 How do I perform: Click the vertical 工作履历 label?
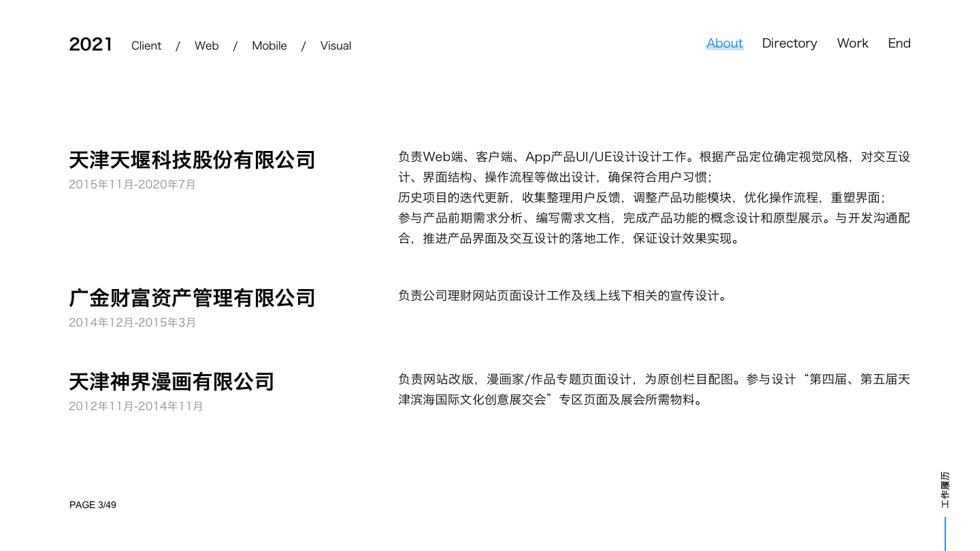pyautogui.click(x=945, y=490)
